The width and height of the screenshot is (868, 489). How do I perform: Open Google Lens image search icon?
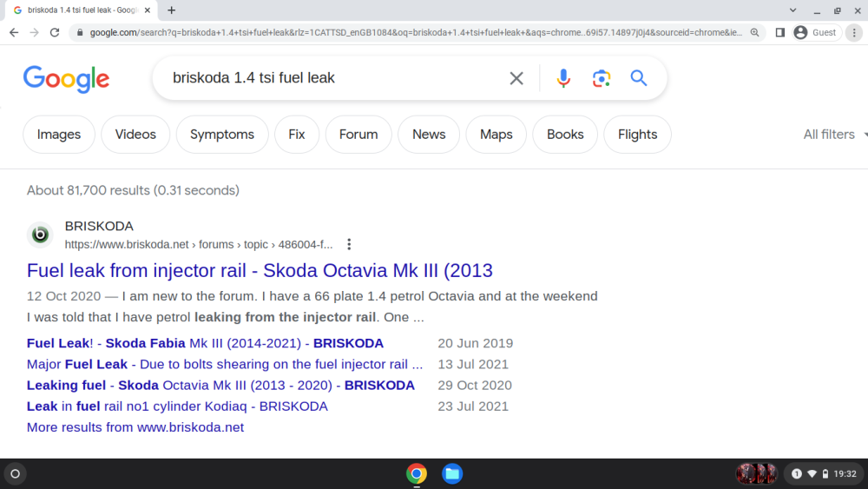click(602, 78)
